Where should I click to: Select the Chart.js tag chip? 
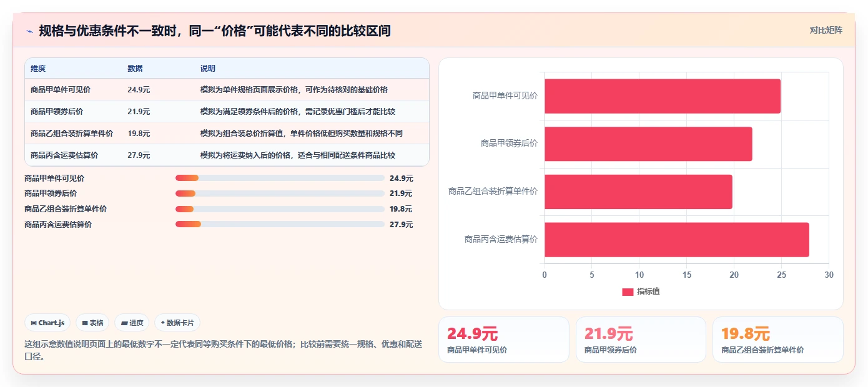coord(47,323)
